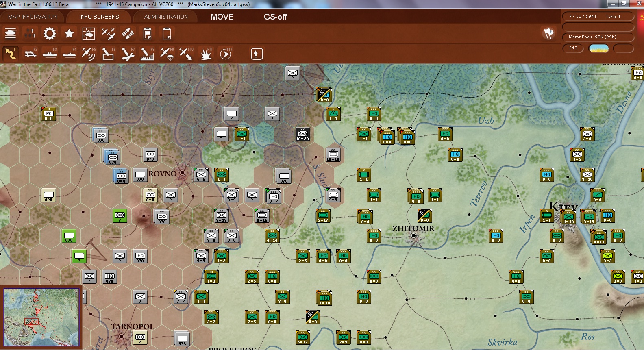The width and height of the screenshot is (644, 350).
Task: Open the report icon with filled document
Action: pos(147,33)
